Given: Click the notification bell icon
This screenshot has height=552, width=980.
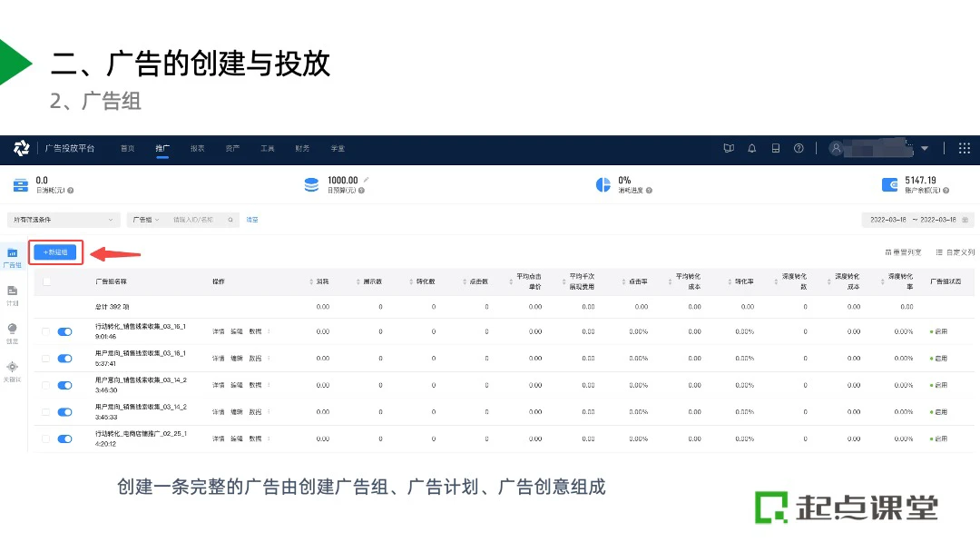Looking at the screenshot, I should click(x=751, y=148).
